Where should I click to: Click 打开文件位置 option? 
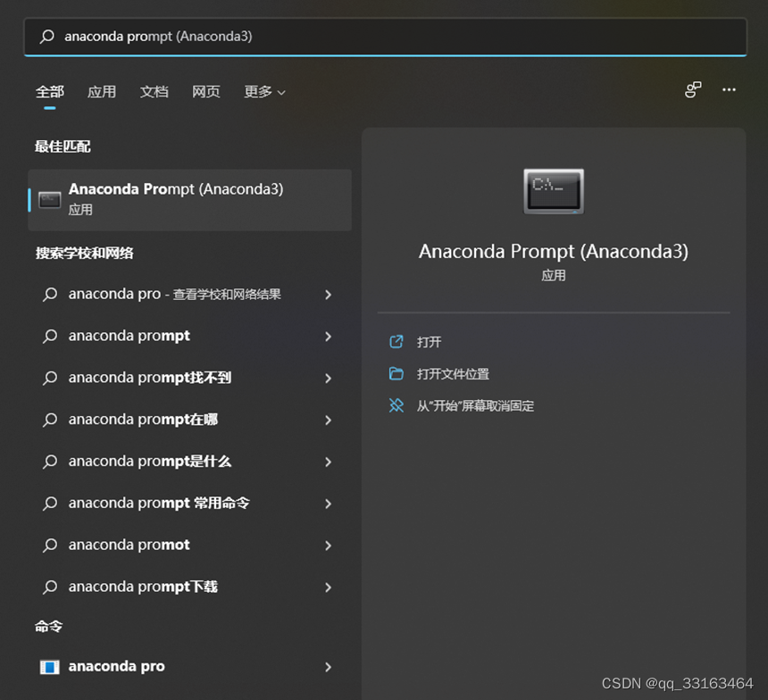tap(453, 374)
